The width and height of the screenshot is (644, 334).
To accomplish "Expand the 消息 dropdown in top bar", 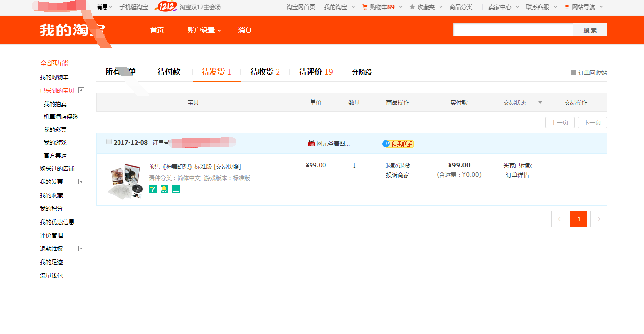I will pos(111,7).
